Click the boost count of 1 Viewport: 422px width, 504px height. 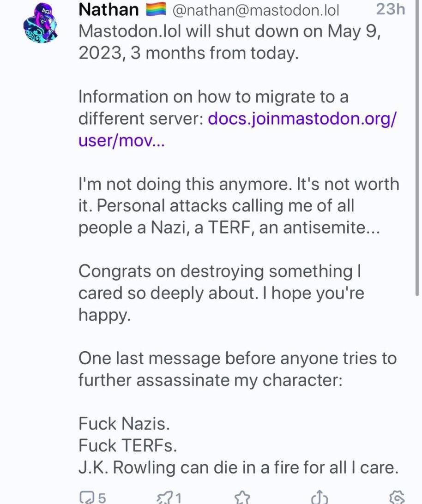pos(178,498)
